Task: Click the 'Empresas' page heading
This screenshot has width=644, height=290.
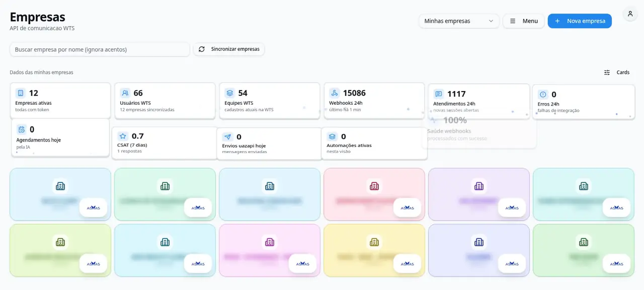Action: 37,17
